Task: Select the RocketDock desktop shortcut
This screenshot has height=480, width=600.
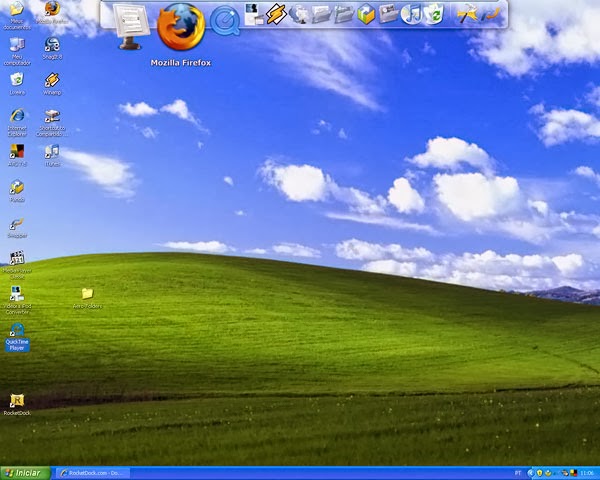Action: tap(17, 405)
